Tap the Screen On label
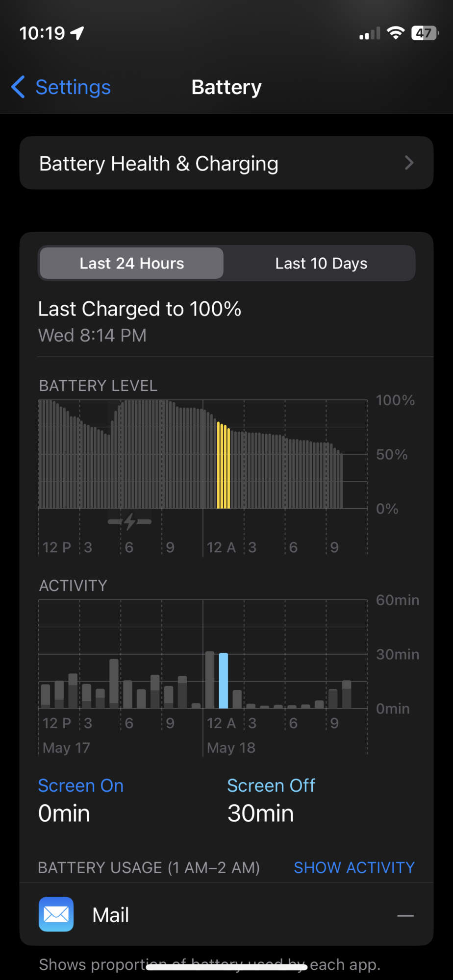Screen dimensions: 453x980 [81, 785]
